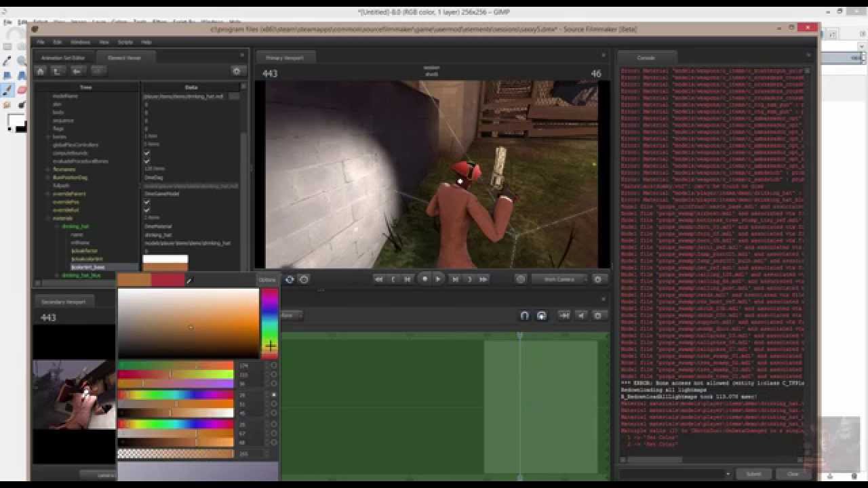The height and width of the screenshot is (488, 868).
Task: Click the up-one-level icon in Element Viewer
Action: point(58,71)
